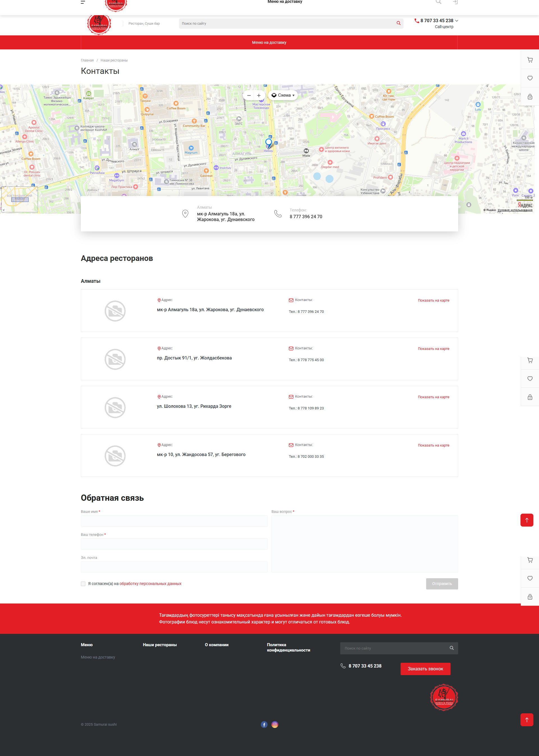Open Наши рестораны in the footer menu
The width and height of the screenshot is (539, 756).
point(160,645)
